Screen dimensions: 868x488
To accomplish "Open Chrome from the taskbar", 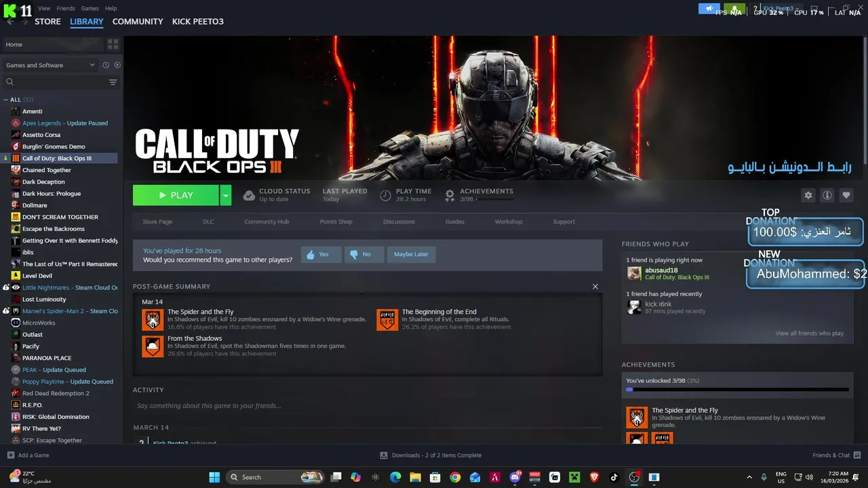I will click(x=455, y=477).
